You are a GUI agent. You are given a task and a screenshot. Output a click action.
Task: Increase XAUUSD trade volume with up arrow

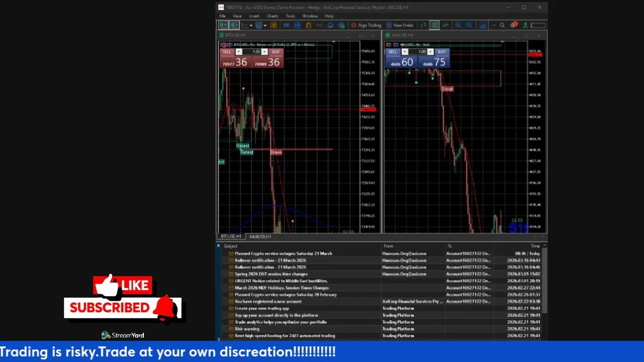click(431, 52)
